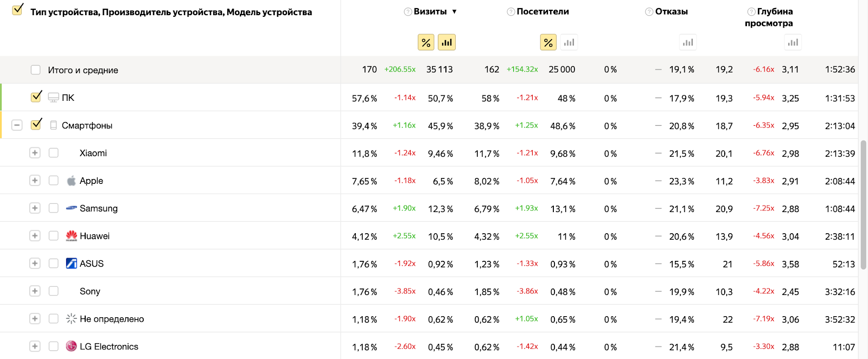868x359 pixels.
Task: Open help icon next to Отказы
Action: click(649, 12)
